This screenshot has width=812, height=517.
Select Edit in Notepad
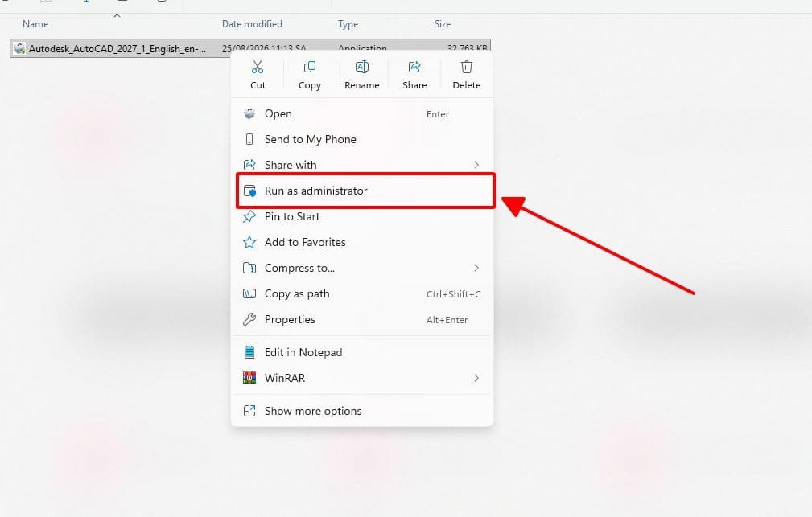point(362,352)
